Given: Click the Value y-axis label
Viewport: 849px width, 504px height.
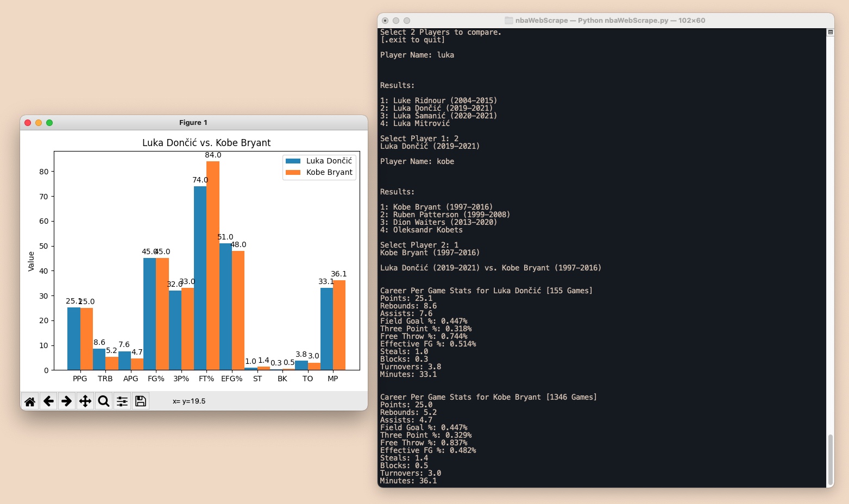Looking at the screenshot, I should pos(31,261).
